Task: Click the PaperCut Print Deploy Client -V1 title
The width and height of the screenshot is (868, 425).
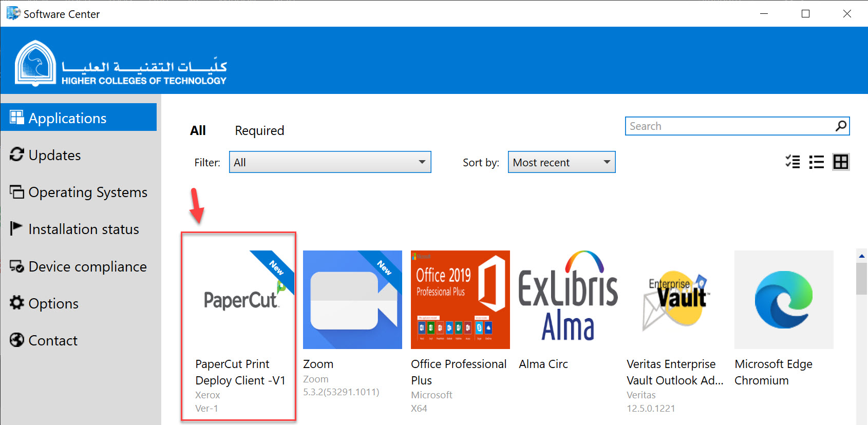Action: pyautogui.click(x=240, y=372)
